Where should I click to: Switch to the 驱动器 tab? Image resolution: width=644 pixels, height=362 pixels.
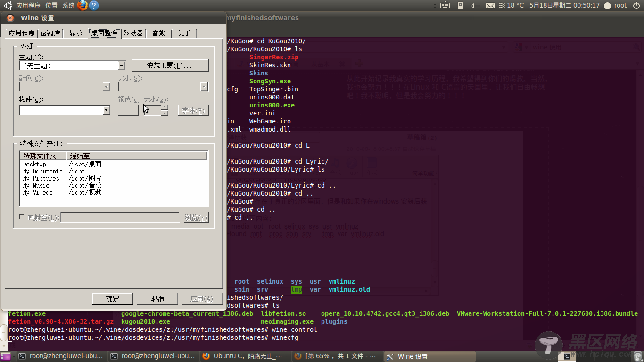point(133,33)
